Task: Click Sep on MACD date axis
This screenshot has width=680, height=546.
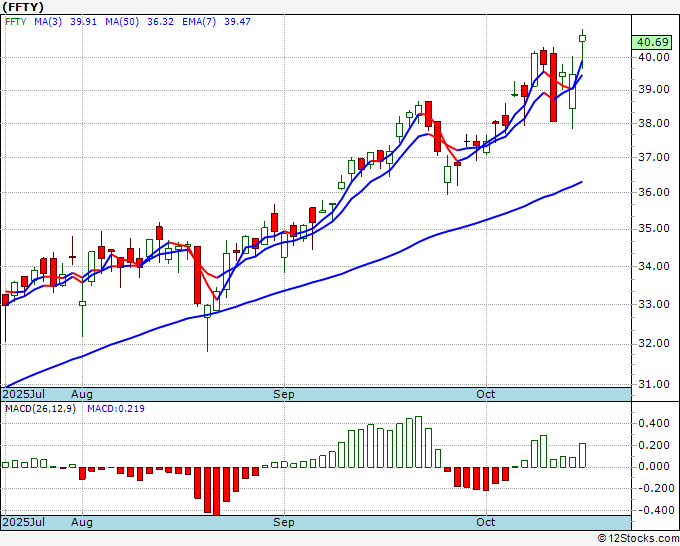Action: pyautogui.click(x=284, y=522)
